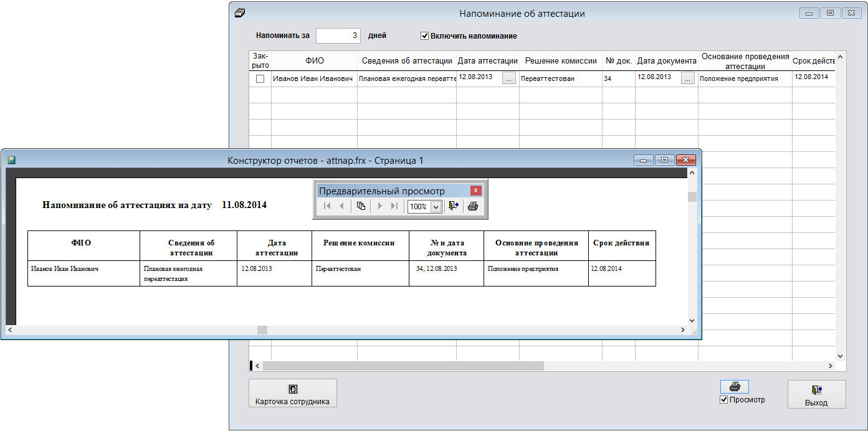Check the Закрыто box for Иванов Иван Иванович
The width and height of the screenshot is (868, 431).
coord(260,79)
